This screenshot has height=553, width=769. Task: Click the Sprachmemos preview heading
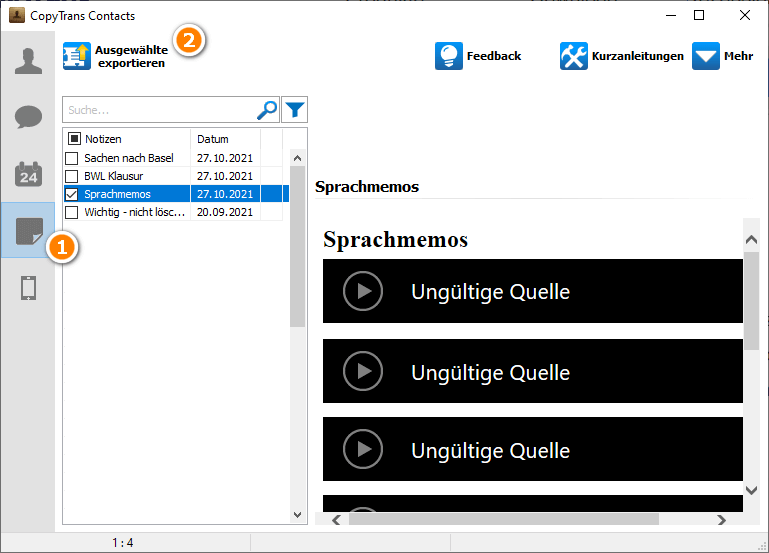click(395, 240)
